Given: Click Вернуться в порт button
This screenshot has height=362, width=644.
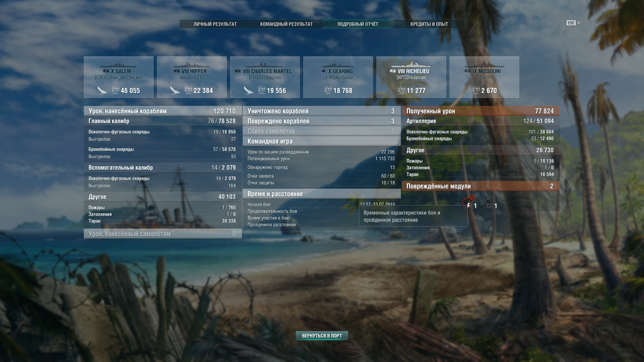Looking at the screenshot, I should pos(322,336).
